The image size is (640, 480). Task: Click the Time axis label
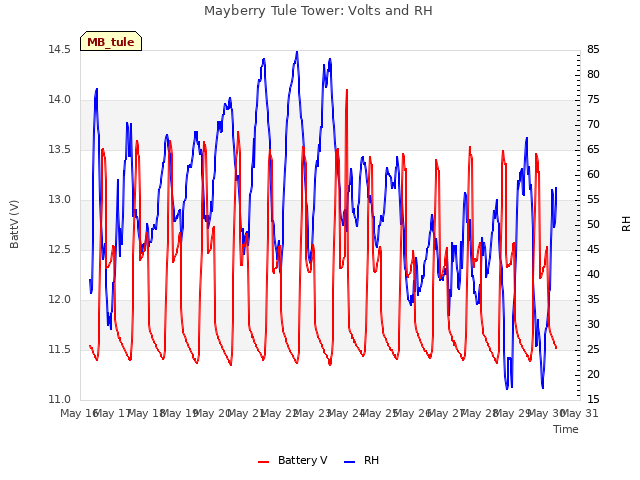pyautogui.click(x=566, y=429)
